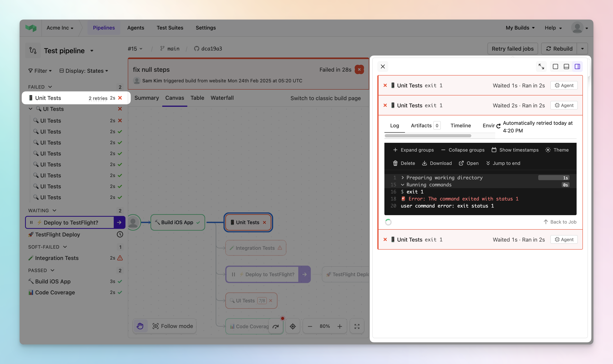
Task: Click the Retry failed jobs button
Action: [x=512, y=48]
